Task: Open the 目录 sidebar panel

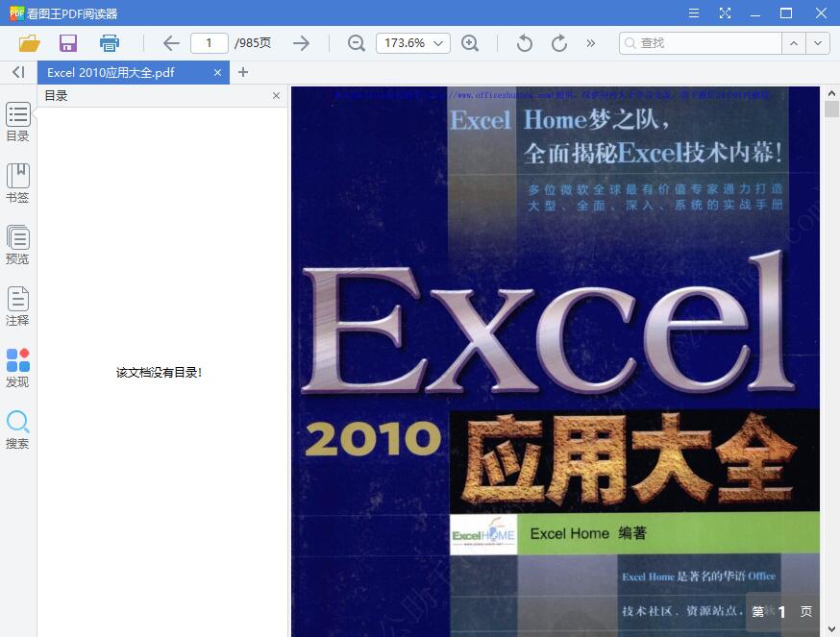Action: [x=17, y=122]
